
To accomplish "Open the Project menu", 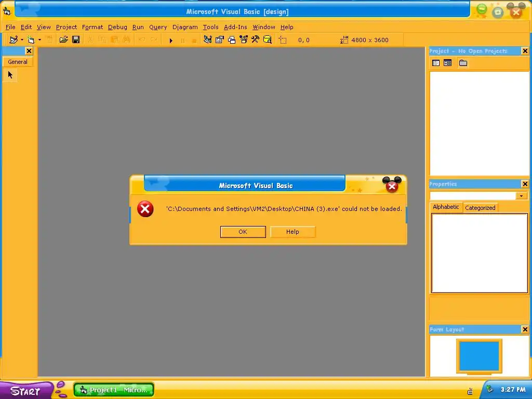I will click(66, 27).
